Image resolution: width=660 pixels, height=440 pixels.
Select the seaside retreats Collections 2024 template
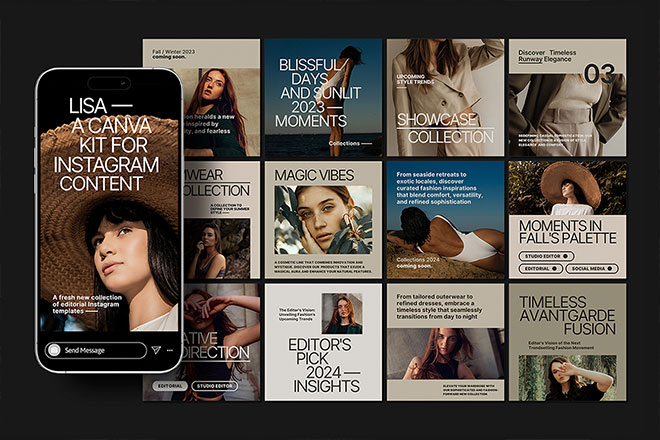tap(445, 220)
